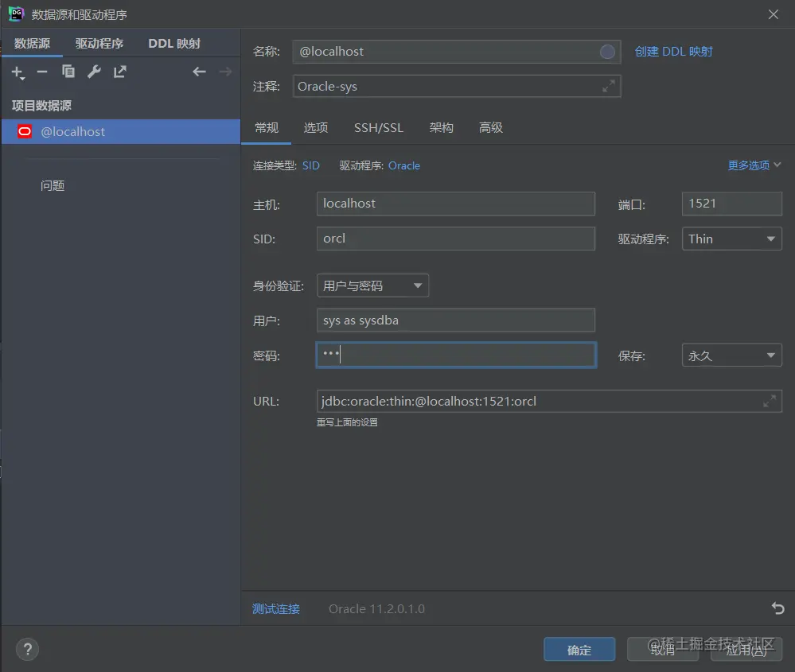The image size is (795, 672).
Task: Switch to DDL 映射 tab
Action: [174, 44]
